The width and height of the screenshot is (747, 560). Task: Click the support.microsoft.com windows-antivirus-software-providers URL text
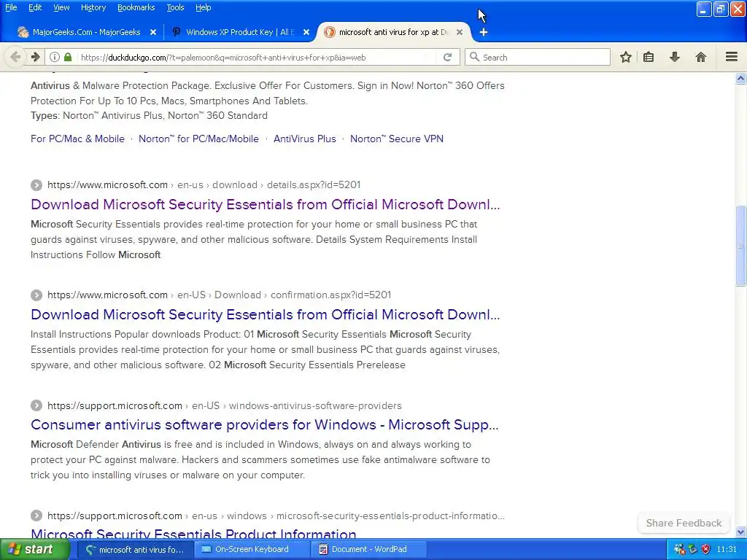pos(225,405)
